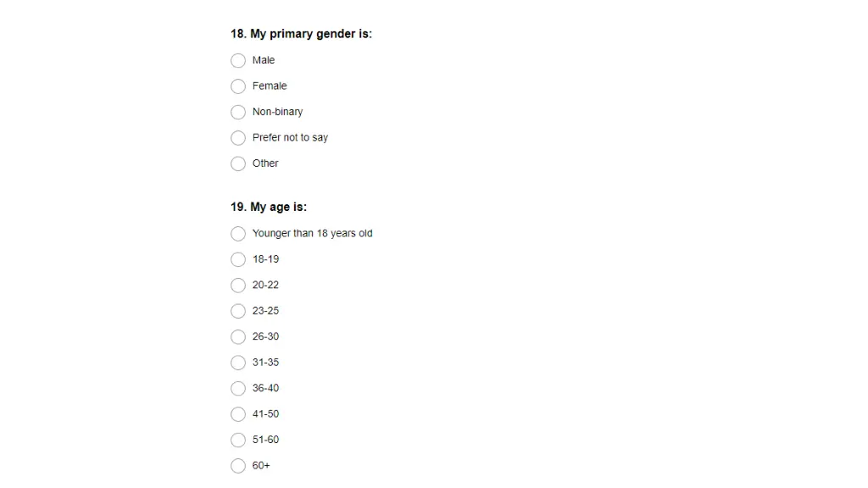Select age range 23-25
The image size is (868, 488).
[238, 311]
